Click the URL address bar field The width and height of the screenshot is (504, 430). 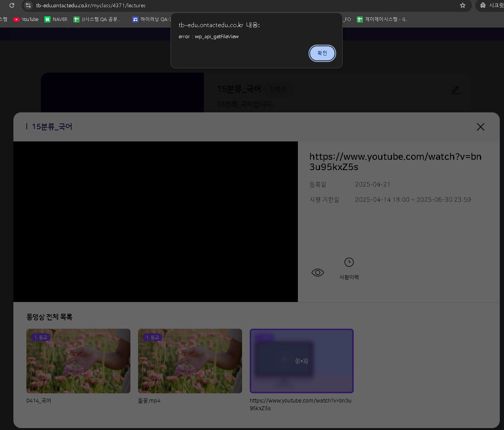(x=229, y=5)
